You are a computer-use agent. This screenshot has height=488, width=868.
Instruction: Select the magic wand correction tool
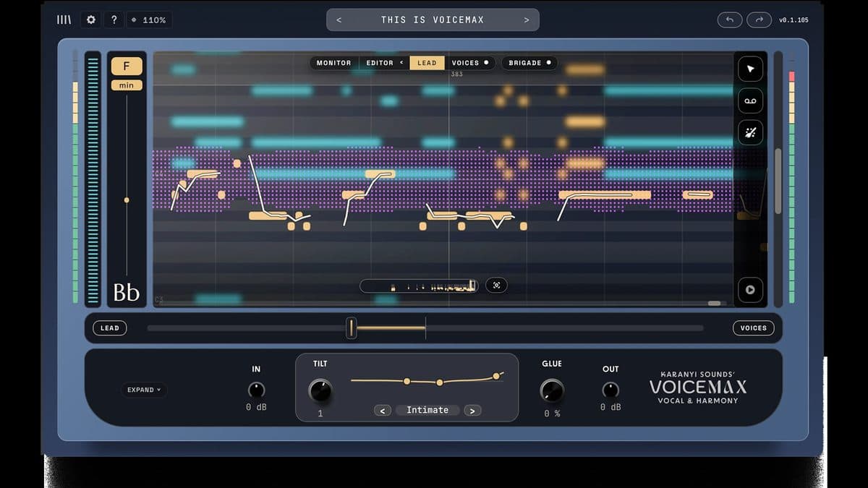750,132
